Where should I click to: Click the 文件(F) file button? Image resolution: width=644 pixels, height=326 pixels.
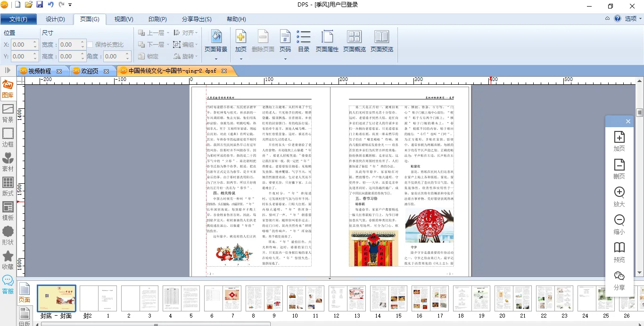(x=18, y=19)
